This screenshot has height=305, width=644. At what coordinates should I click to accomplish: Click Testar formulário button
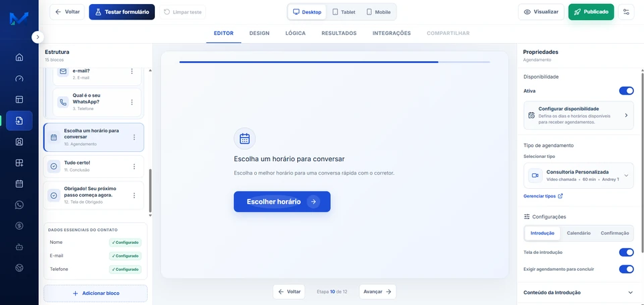(122, 12)
